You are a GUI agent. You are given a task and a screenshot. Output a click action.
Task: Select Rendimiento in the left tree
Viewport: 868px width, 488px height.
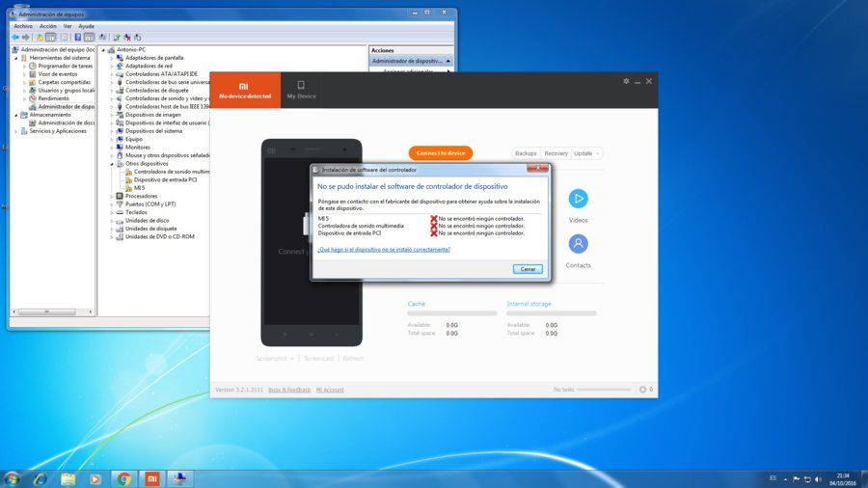click(x=49, y=98)
